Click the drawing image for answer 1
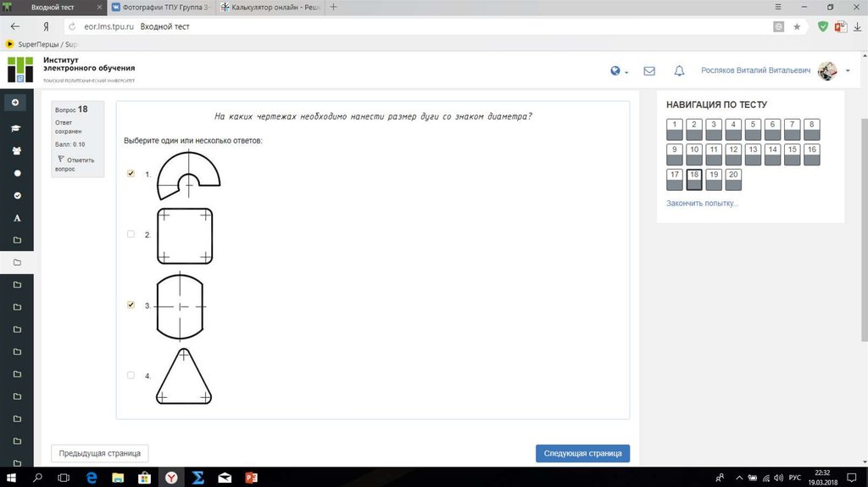The width and height of the screenshot is (868, 487). coord(188,175)
